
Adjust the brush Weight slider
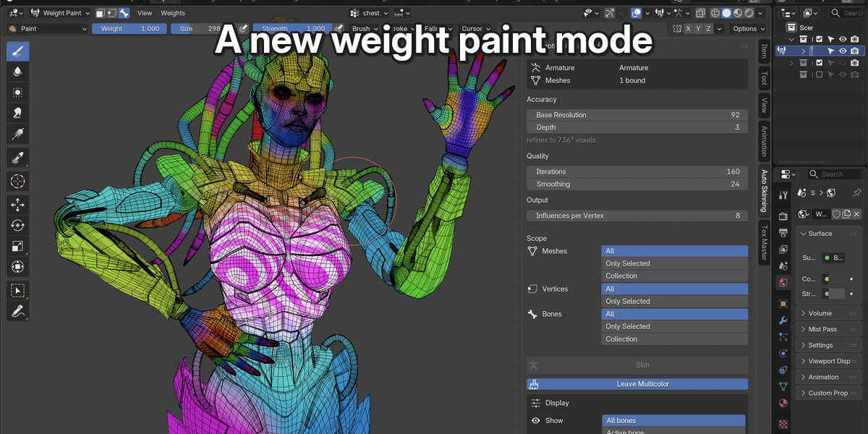(129, 29)
